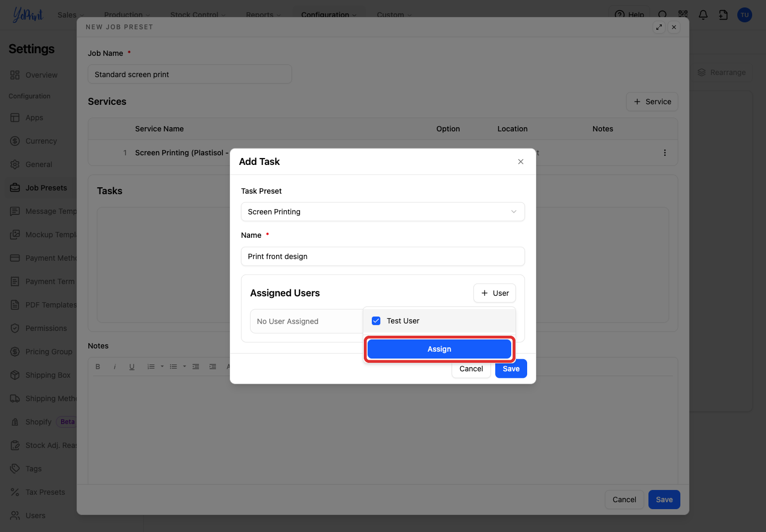Save the new job preset

tap(664, 500)
